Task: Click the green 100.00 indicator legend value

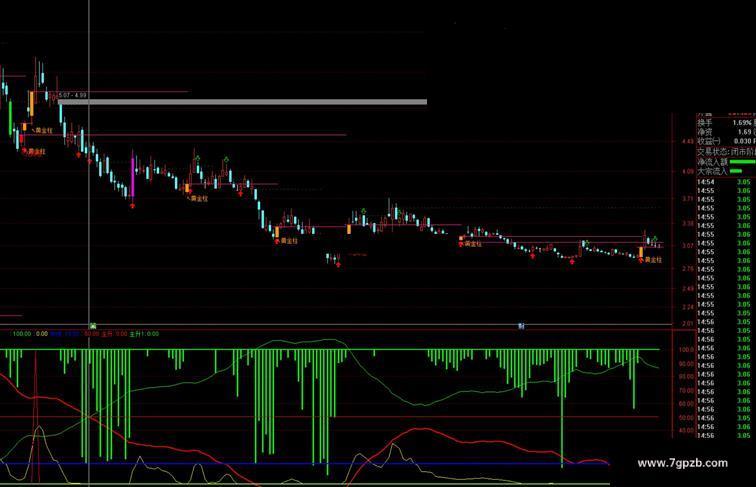Action: (x=22, y=334)
